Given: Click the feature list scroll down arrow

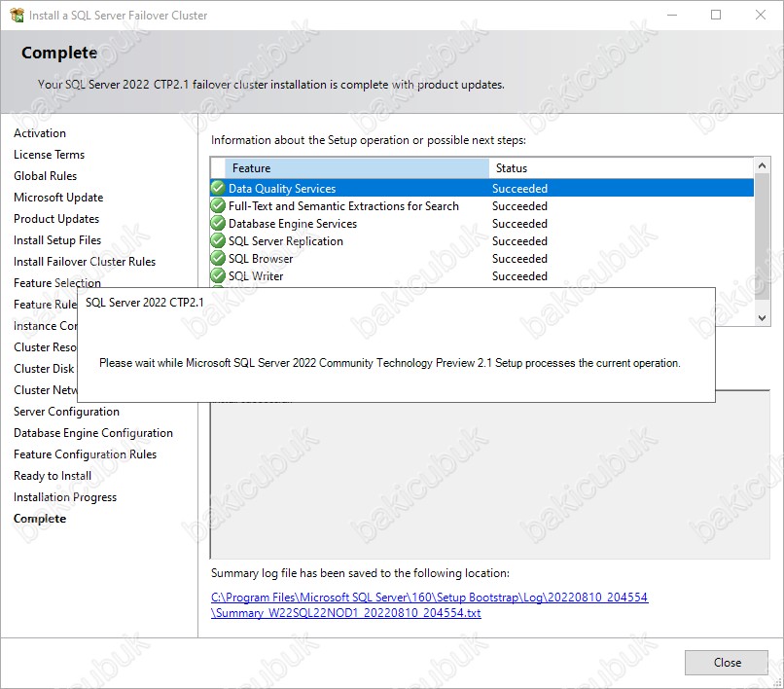Looking at the screenshot, I should pyautogui.click(x=762, y=317).
